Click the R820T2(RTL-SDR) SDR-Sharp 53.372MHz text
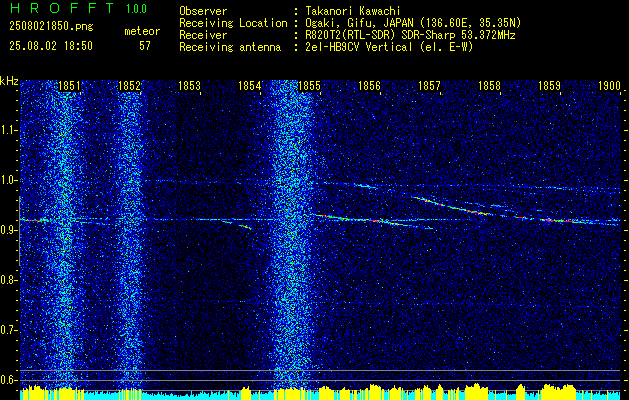The height and width of the screenshot is (400, 629). point(410,35)
